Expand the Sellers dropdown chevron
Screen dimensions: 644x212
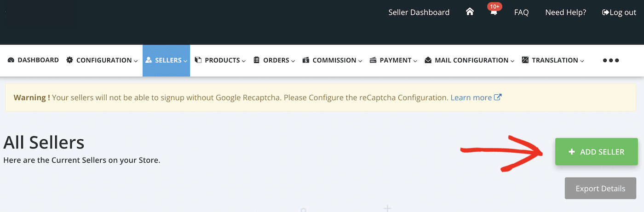coord(185,61)
